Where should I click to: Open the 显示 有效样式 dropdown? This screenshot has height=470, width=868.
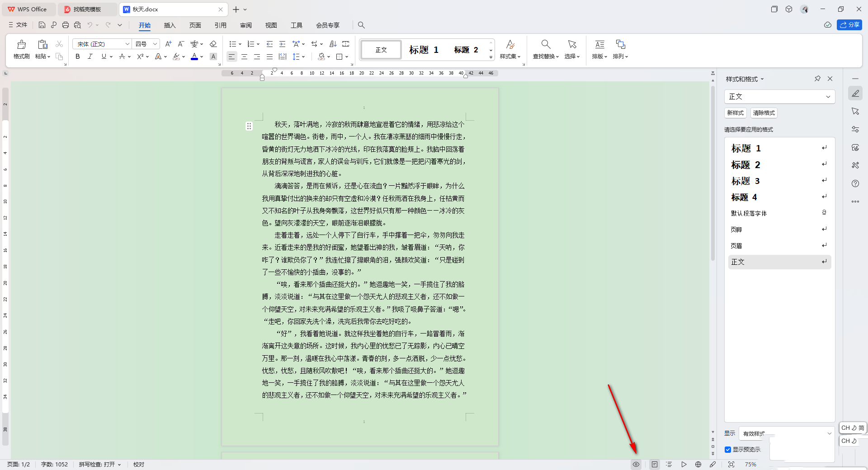(787, 433)
